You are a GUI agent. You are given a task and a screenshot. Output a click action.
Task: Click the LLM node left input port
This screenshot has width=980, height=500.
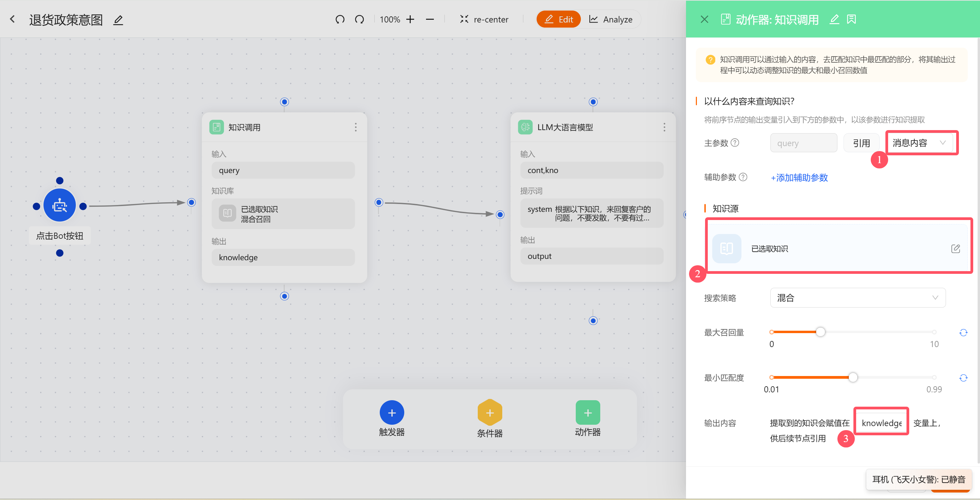[500, 214]
